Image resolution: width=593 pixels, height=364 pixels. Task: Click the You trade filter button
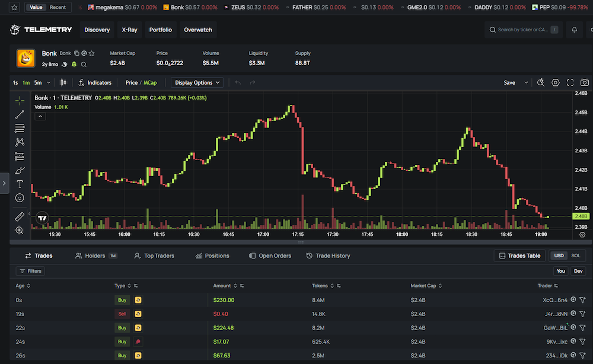[x=560, y=271]
